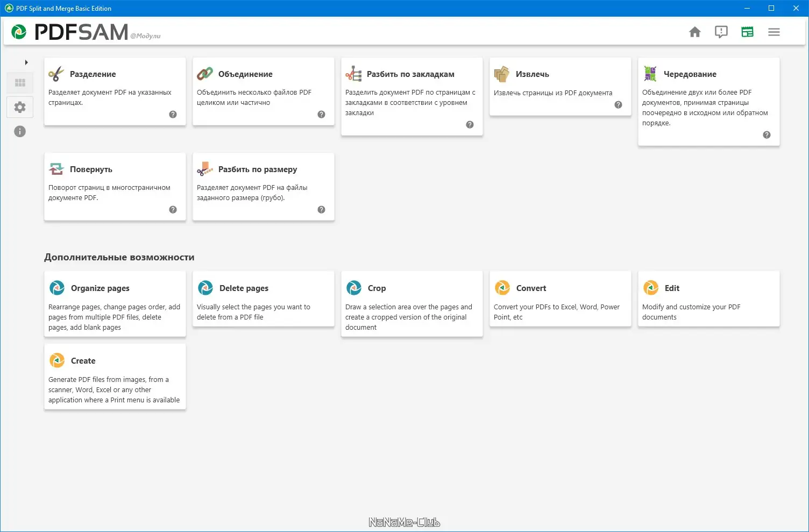Open help for the Повернуть module
Image resolution: width=809 pixels, height=532 pixels.
173,210
